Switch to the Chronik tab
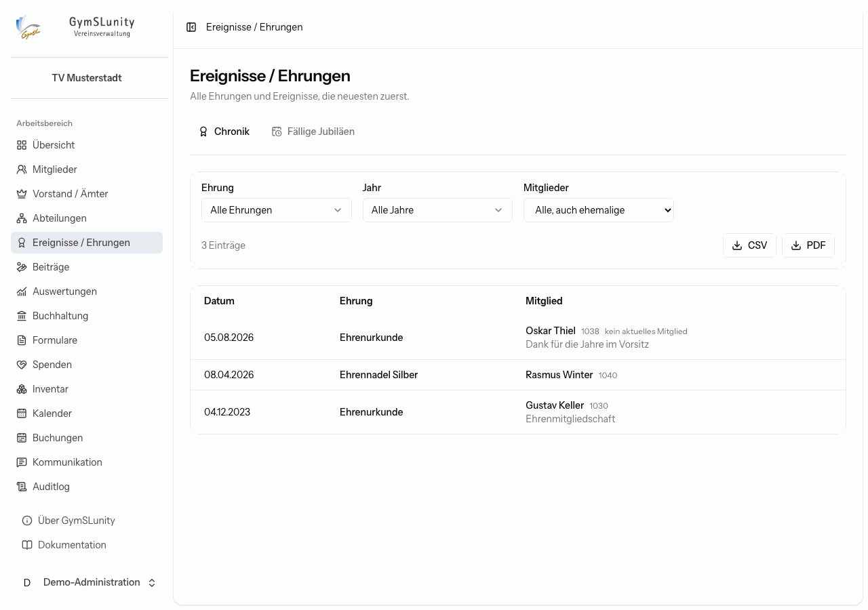 tap(224, 131)
